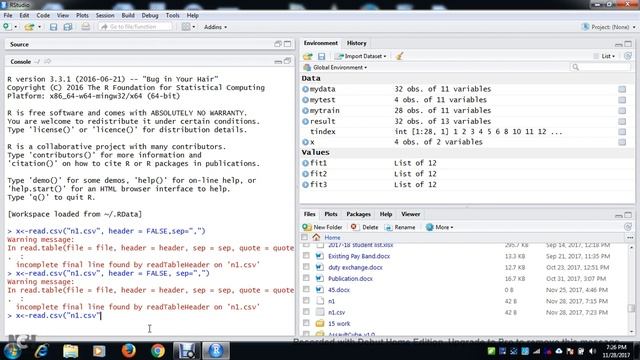
Task: Check the Publication.docx checkbox
Action: 306,278
